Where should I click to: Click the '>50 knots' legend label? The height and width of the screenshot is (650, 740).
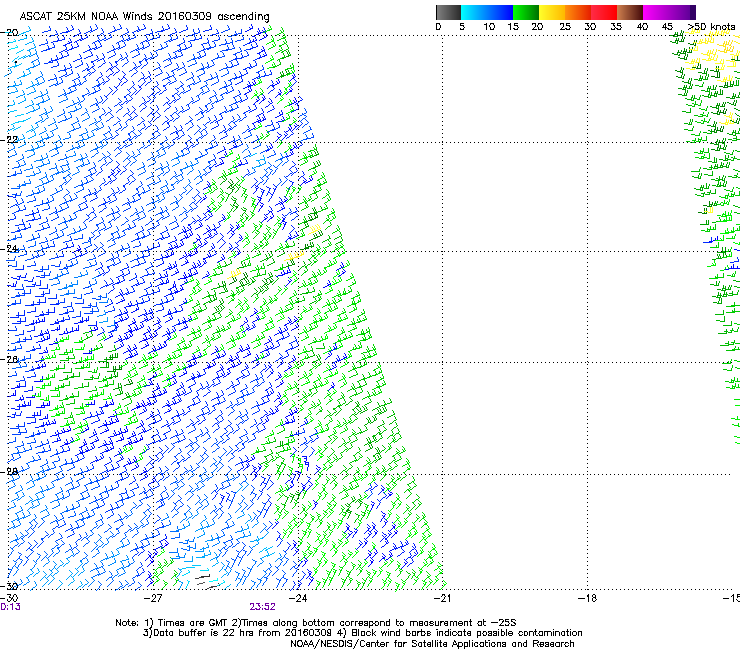(711, 27)
